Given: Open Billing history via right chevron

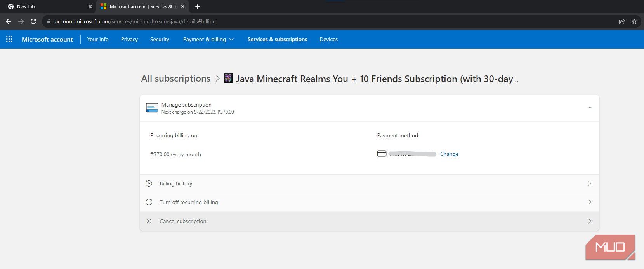Looking at the screenshot, I should tap(590, 183).
